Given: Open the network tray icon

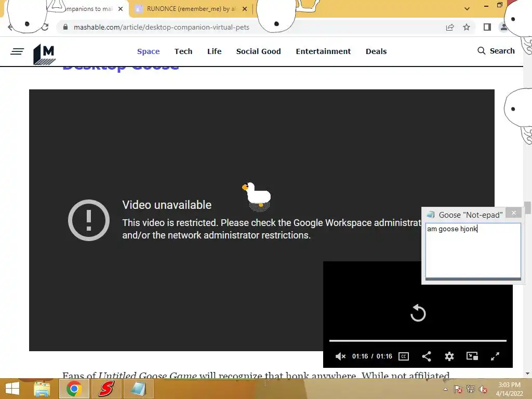Looking at the screenshot, I should click(x=471, y=389).
